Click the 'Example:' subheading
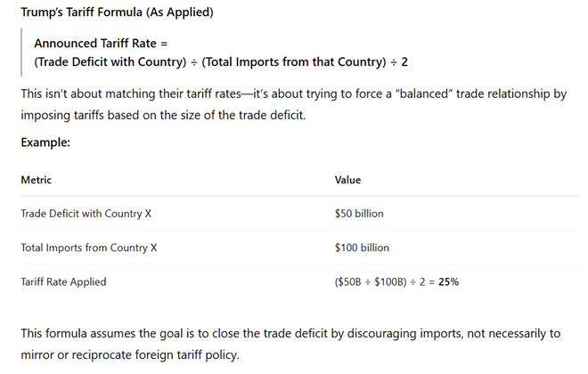The image size is (588, 374). point(45,142)
